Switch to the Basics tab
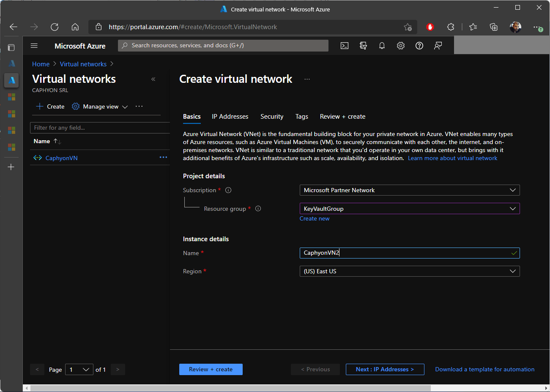The height and width of the screenshot is (392, 550). 192,117
